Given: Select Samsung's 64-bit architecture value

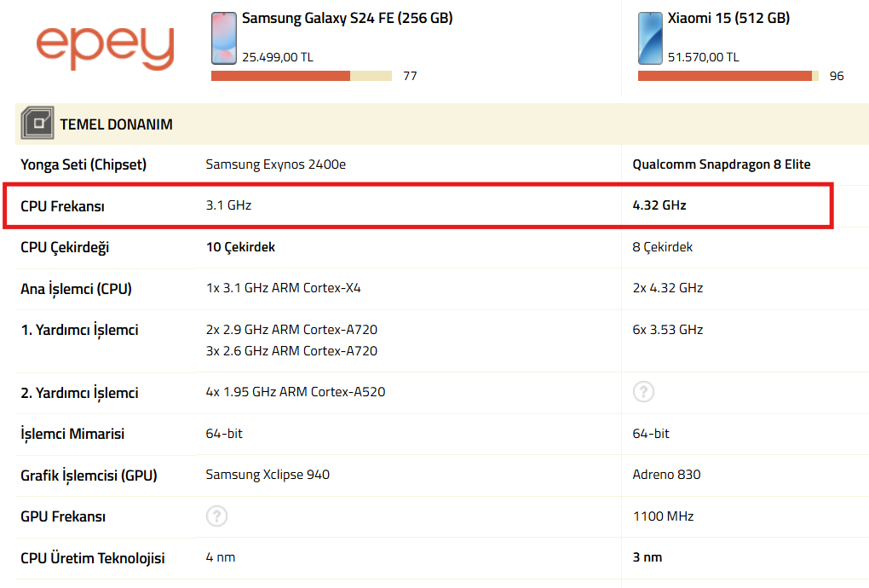Looking at the screenshot, I should (x=224, y=434).
